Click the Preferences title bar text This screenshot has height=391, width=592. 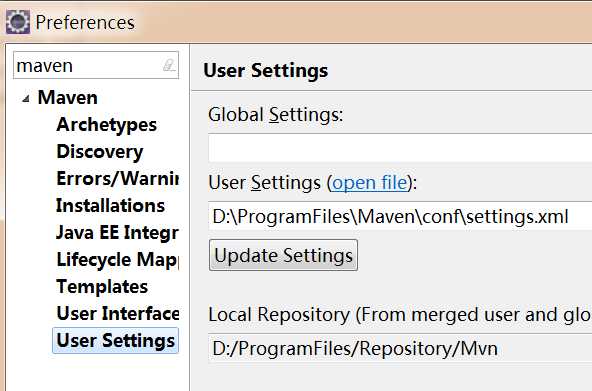(85, 23)
